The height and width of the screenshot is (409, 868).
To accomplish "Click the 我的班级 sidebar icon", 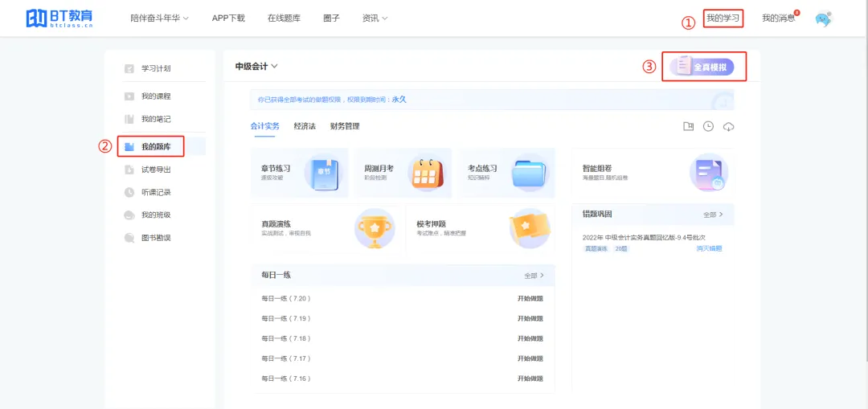I will pos(129,215).
